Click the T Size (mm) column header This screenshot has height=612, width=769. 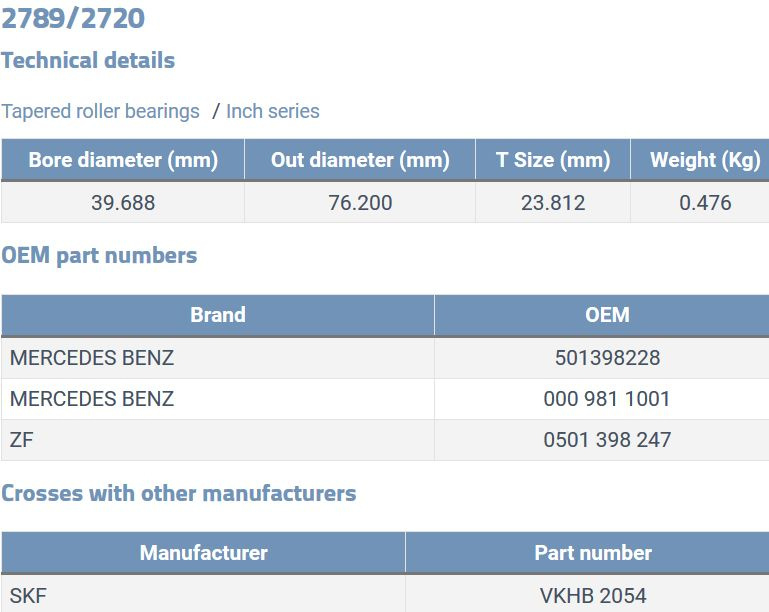click(x=553, y=160)
